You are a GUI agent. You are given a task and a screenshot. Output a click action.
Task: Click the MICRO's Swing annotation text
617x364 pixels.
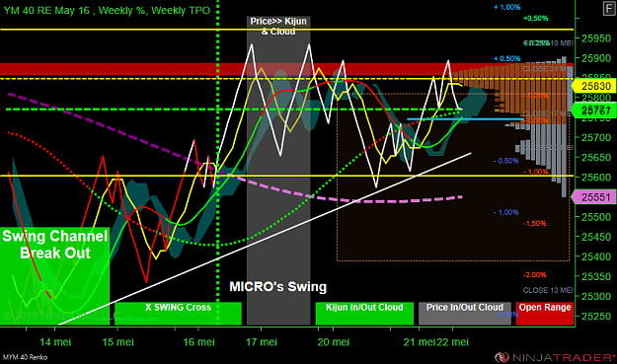(277, 286)
